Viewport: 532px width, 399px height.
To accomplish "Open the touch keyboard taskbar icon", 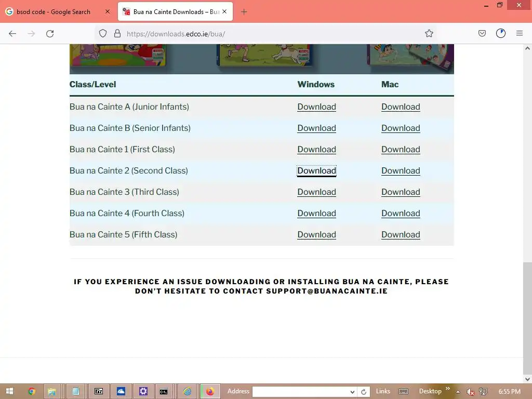I will click(x=403, y=392).
